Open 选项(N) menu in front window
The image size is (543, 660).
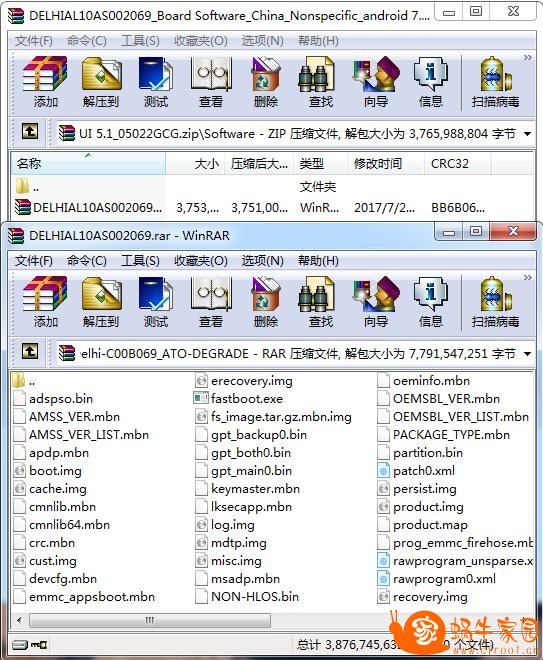pyautogui.click(x=262, y=261)
